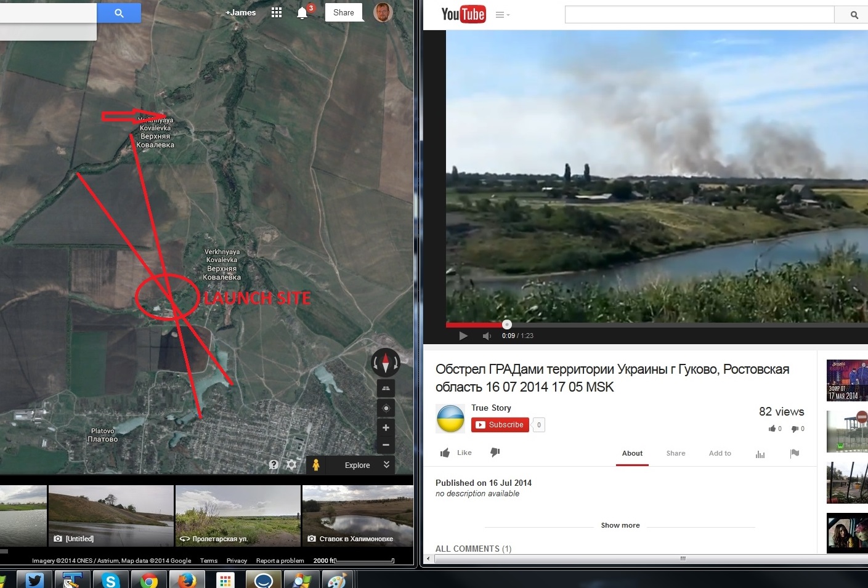The image size is (868, 588).
Task: Open Google notifications bell
Action: [x=302, y=13]
